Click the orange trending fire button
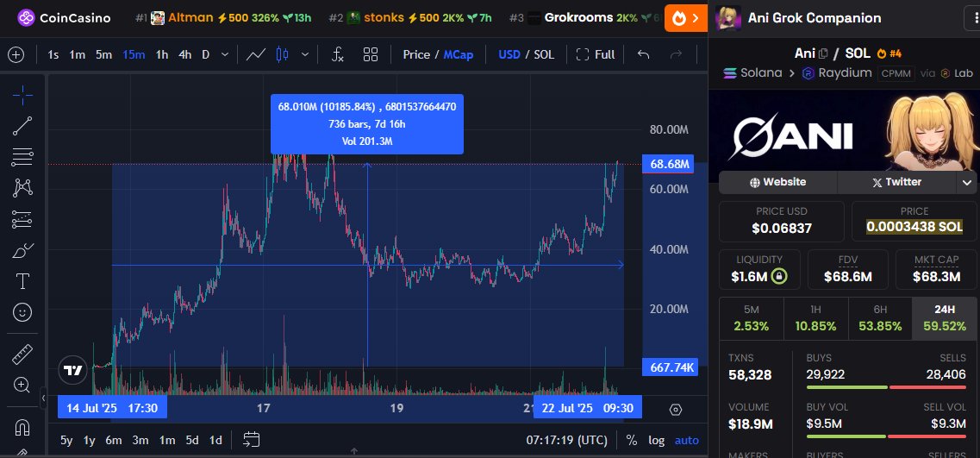Image resolution: width=980 pixels, height=458 pixels. coord(685,17)
